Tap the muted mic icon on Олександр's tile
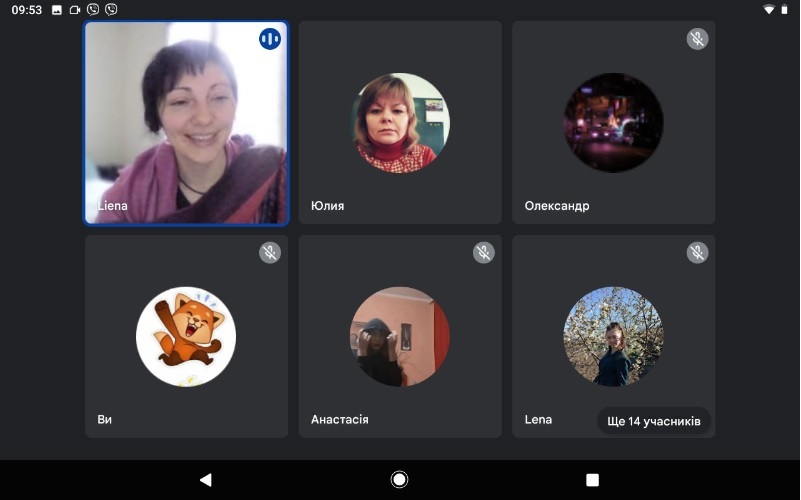Screen dimensions: 801x500 pos(697,39)
